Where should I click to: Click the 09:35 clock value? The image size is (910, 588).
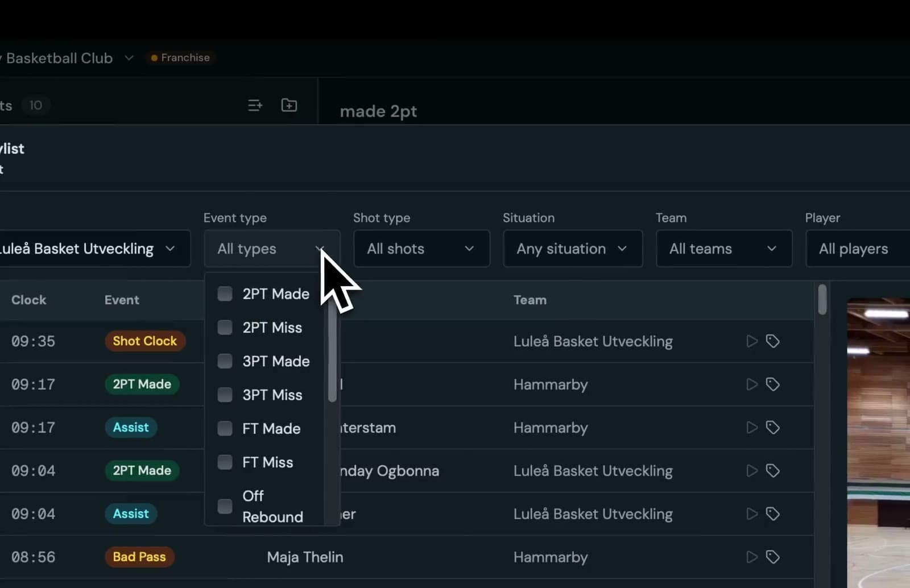click(33, 341)
